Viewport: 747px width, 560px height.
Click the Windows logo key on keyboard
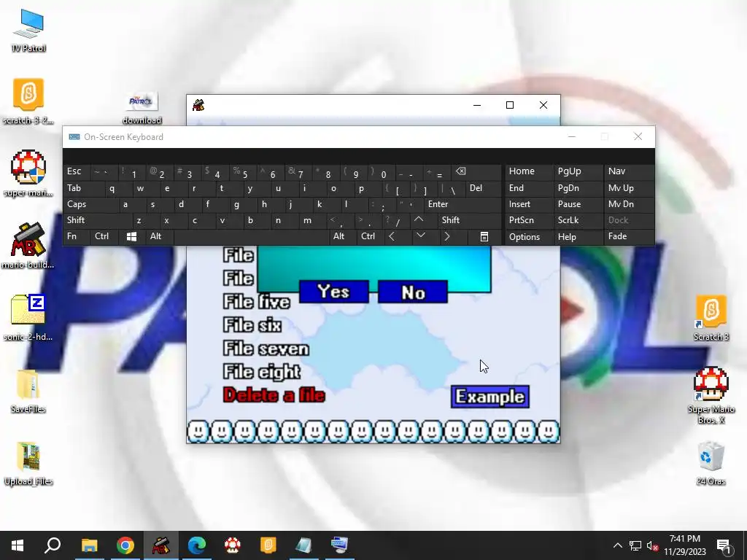pos(131,237)
